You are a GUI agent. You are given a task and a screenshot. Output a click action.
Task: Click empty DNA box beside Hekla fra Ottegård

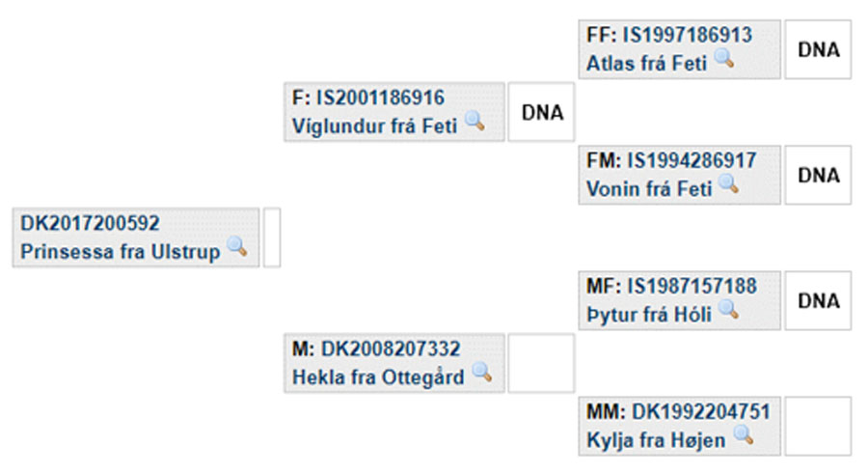541,364
